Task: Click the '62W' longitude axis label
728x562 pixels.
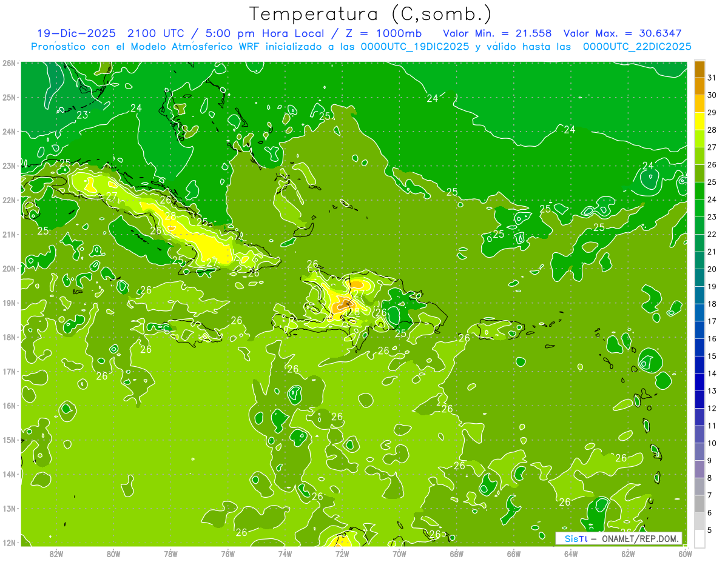Action: (628, 554)
